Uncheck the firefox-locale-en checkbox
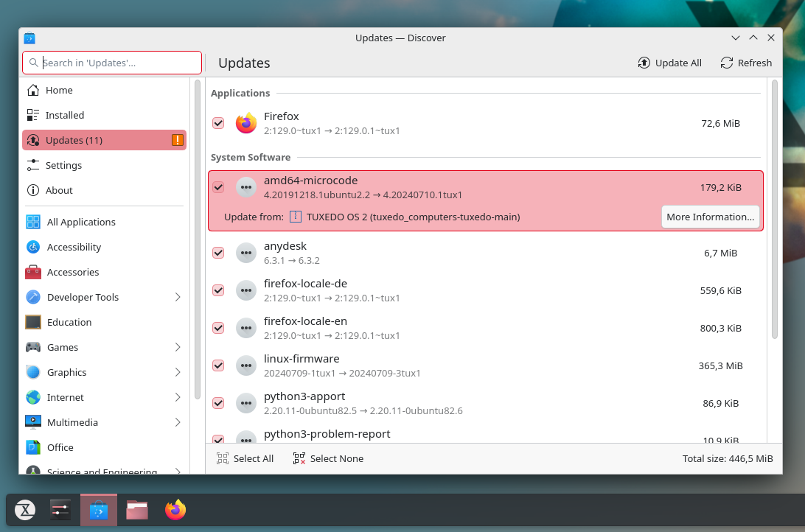 pyautogui.click(x=218, y=328)
